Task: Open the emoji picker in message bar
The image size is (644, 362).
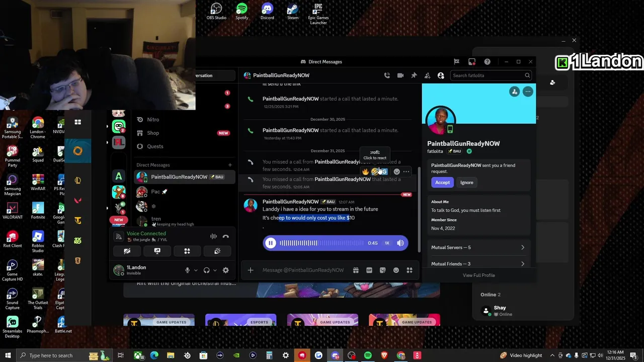Action: click(x=396, y=270)
